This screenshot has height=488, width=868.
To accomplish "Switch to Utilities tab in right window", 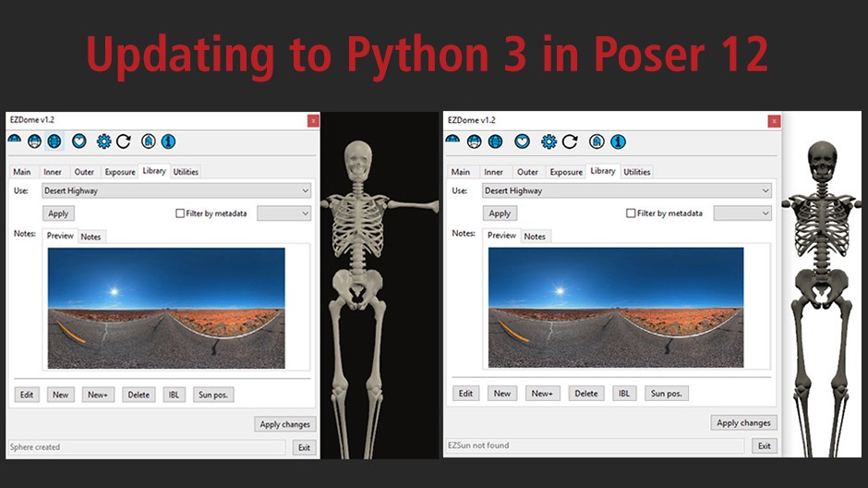I will click(x=636, y=172).
